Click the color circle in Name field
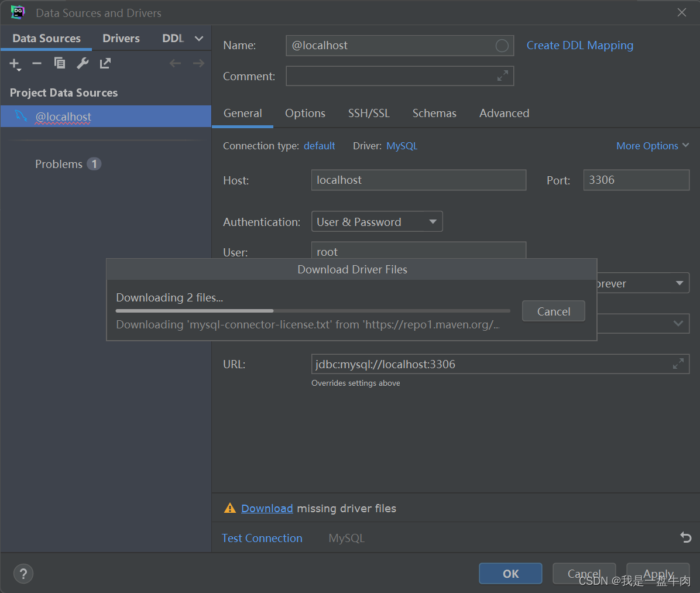The height and width of the screenshot is (593, 700). (502, 46)
